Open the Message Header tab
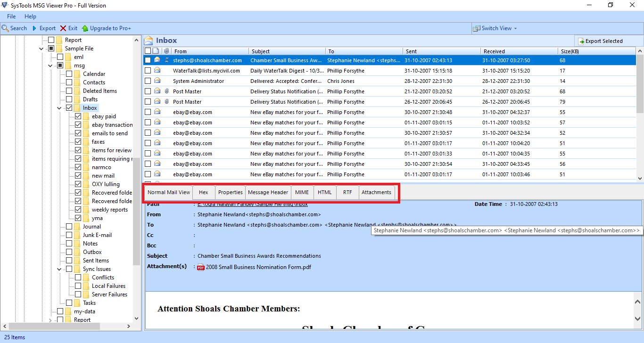 (268, 192)
